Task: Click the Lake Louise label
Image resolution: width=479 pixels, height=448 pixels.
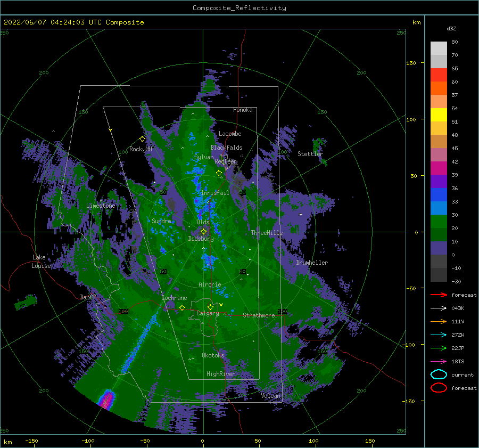Action: tap(41, 262)
